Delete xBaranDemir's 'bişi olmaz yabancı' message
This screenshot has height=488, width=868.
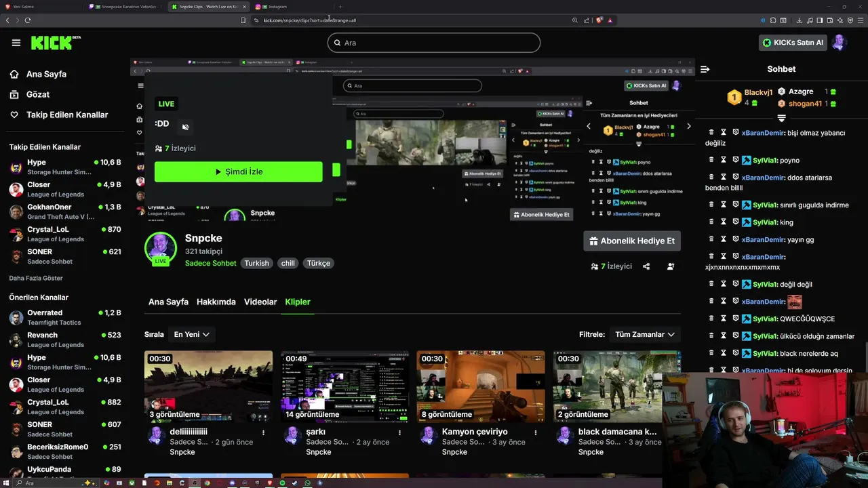pyautogui.click(x=711, y=133)
